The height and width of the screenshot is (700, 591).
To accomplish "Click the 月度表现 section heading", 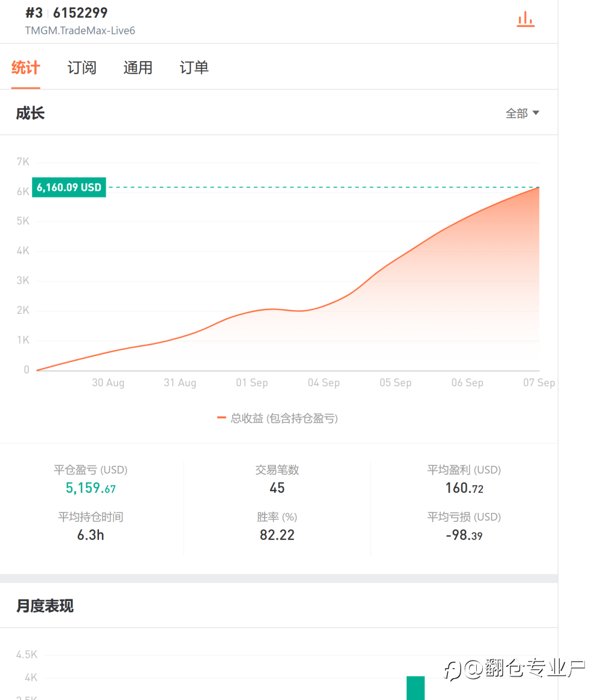I will (45, 606).
